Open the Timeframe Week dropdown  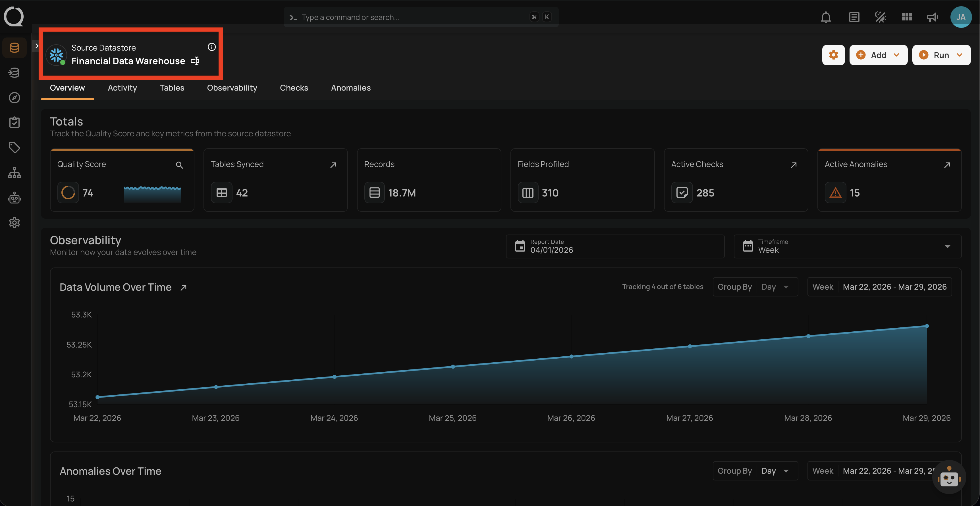(x=847, y=246)
